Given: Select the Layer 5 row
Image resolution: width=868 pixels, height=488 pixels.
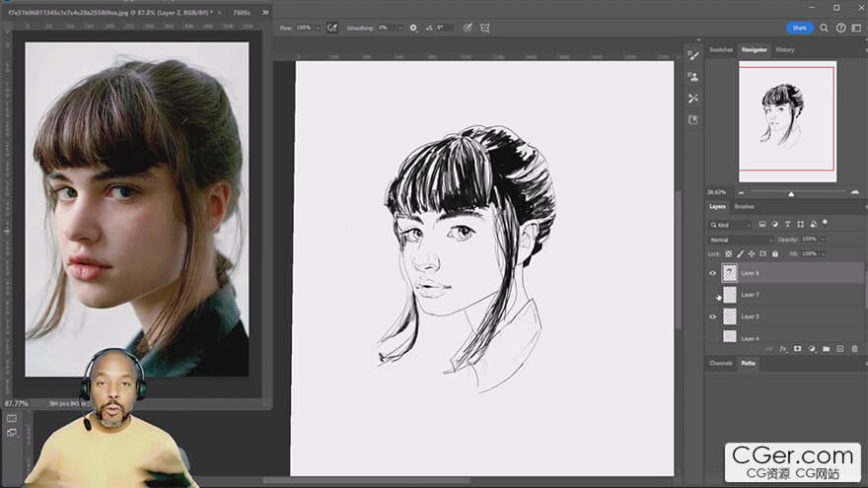Looking at the screenshot, I should tap(784, 316).
